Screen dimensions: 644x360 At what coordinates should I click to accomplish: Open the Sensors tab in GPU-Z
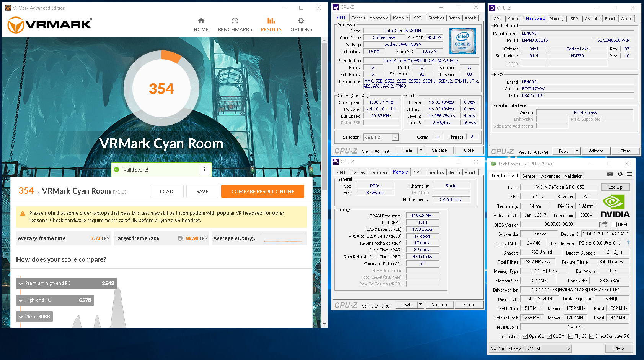530,176
